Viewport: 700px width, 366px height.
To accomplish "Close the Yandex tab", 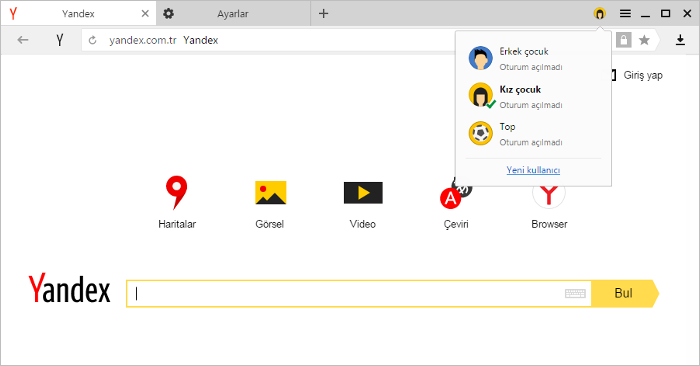I will (145, 14).
